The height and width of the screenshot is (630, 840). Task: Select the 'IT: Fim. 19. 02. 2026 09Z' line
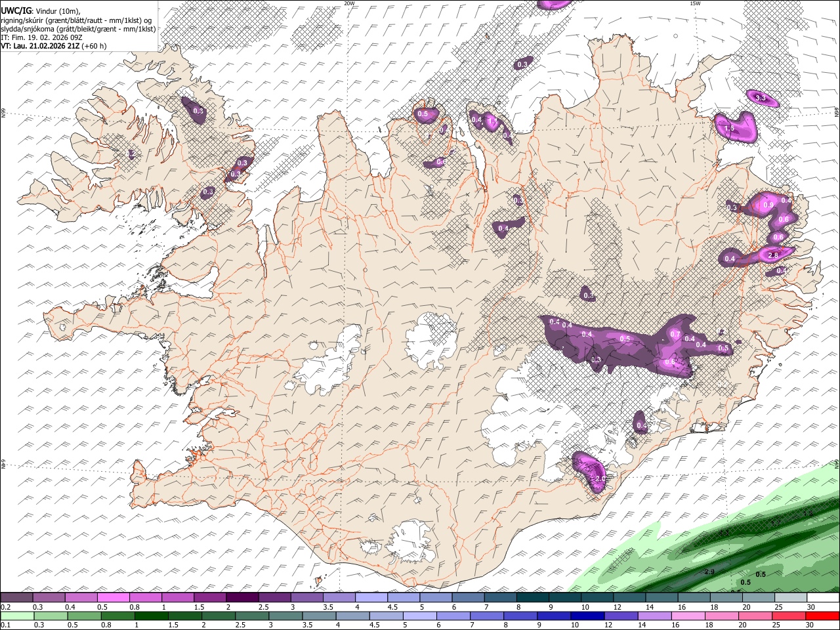(x=41, y=37)
